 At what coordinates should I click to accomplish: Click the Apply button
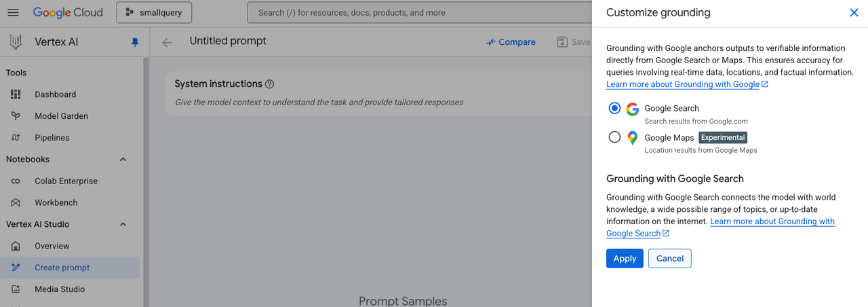(x=625, y=258)
